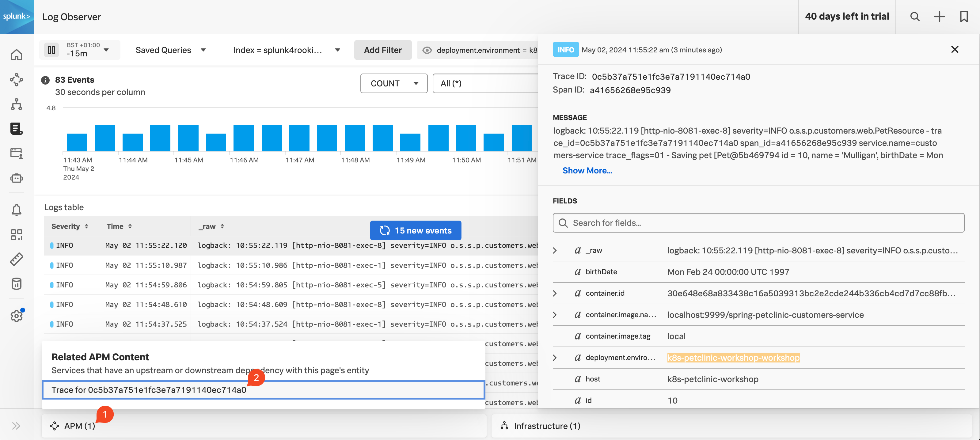
Task: Open the Dashboards grid sidebar icon
Action: (x=16, y=235)
